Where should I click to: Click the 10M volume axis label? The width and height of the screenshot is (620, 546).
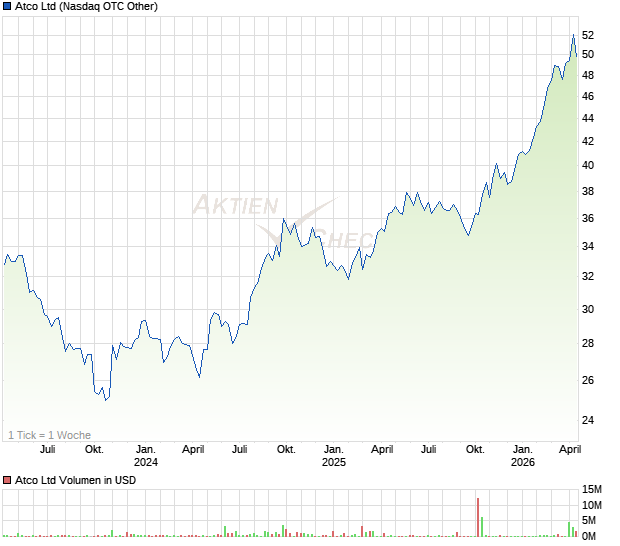point(592,505)
